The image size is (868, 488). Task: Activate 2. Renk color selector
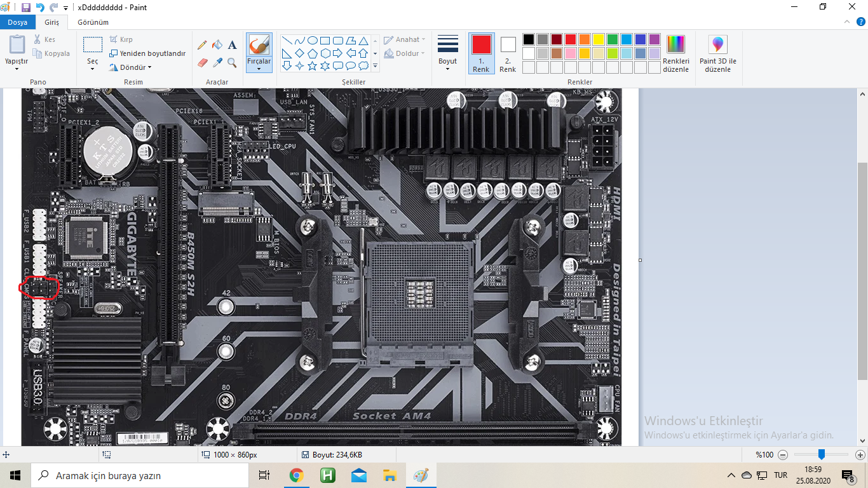tap(508, 53)
